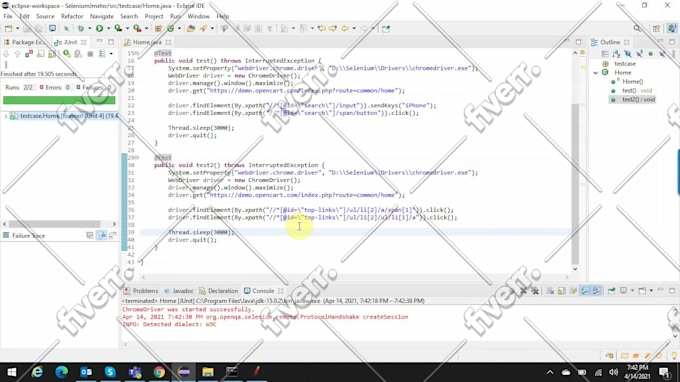Open Back navigation history dropdown arrow
This screenshot has height=382, width=680.
tap(354, 29)
